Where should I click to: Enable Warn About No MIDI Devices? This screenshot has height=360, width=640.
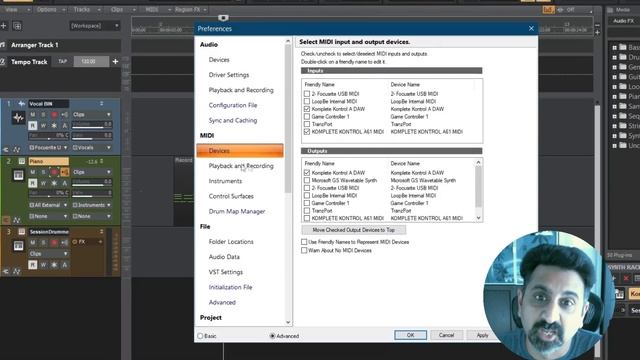304,250
